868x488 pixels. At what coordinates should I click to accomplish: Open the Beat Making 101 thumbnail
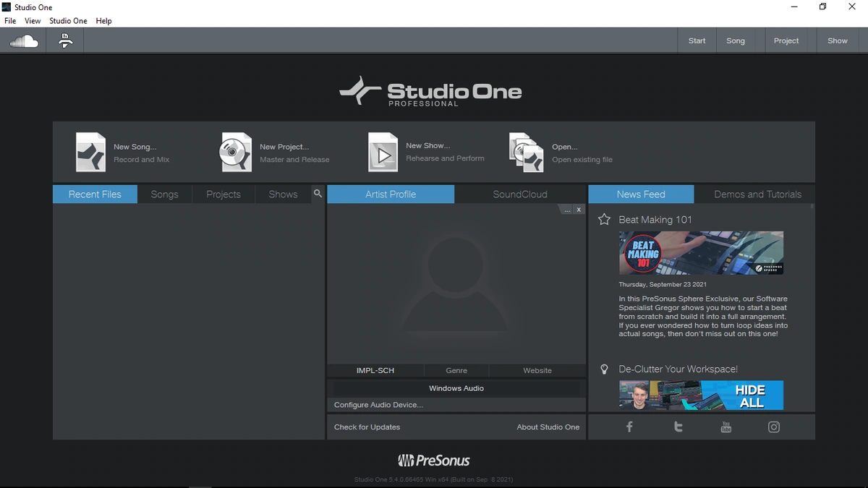[x=701, y=253]
